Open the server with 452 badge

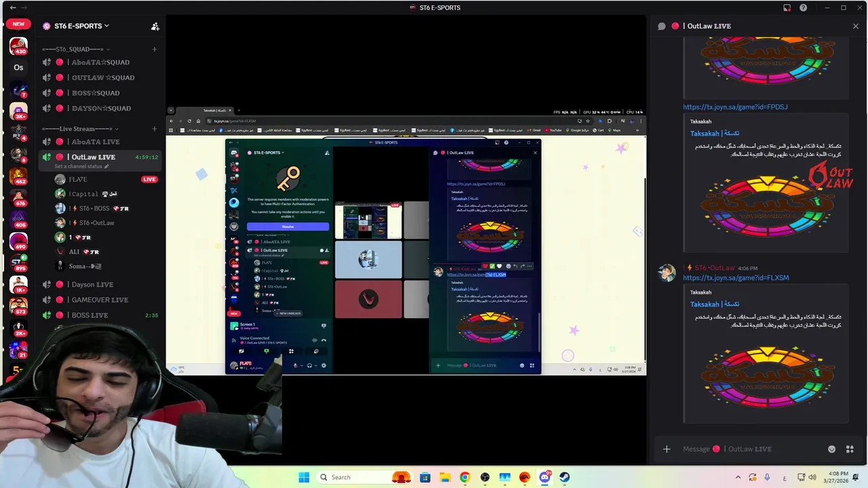coord(18,176)
